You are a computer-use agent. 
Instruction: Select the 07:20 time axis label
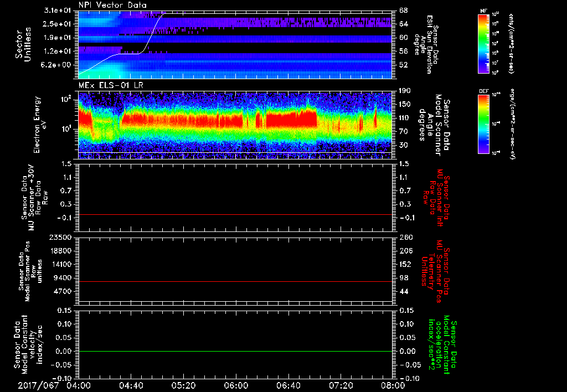(341, 385)
